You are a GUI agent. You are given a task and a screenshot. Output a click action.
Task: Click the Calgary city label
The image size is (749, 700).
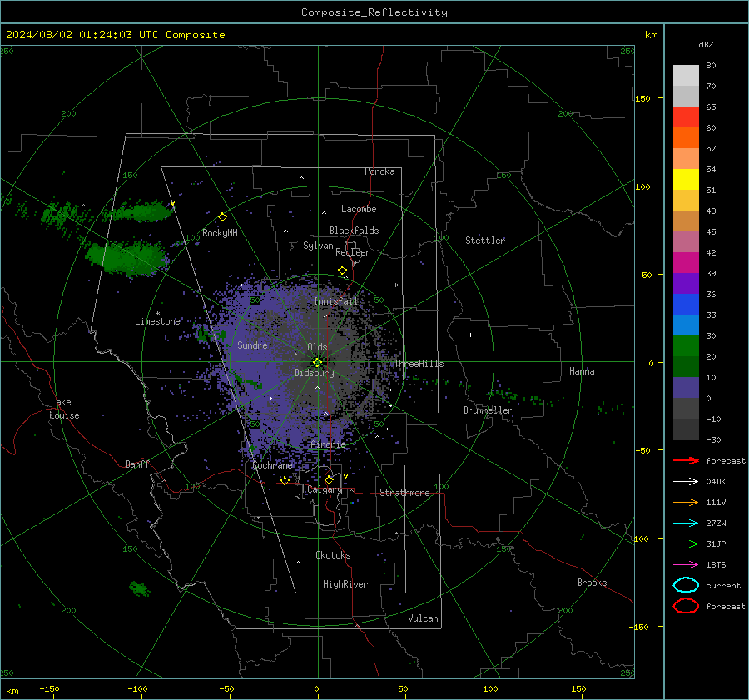click(x=325, y=489)
